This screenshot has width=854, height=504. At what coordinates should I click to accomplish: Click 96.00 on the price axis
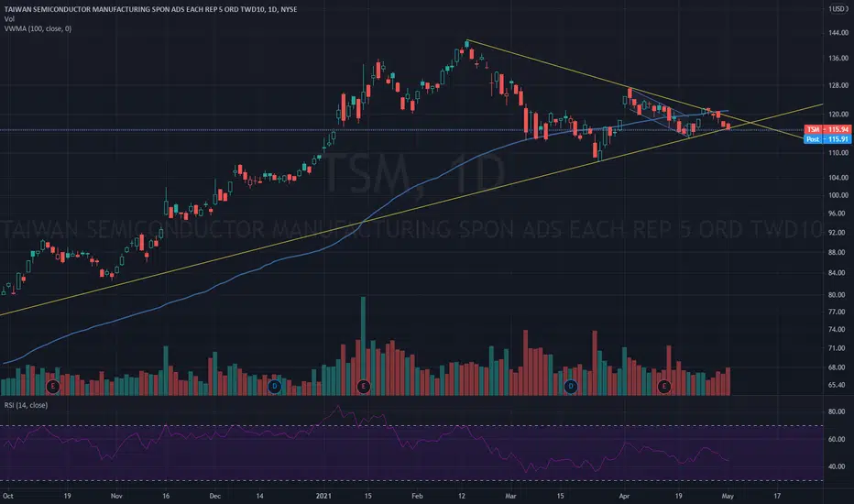[838, 214]
